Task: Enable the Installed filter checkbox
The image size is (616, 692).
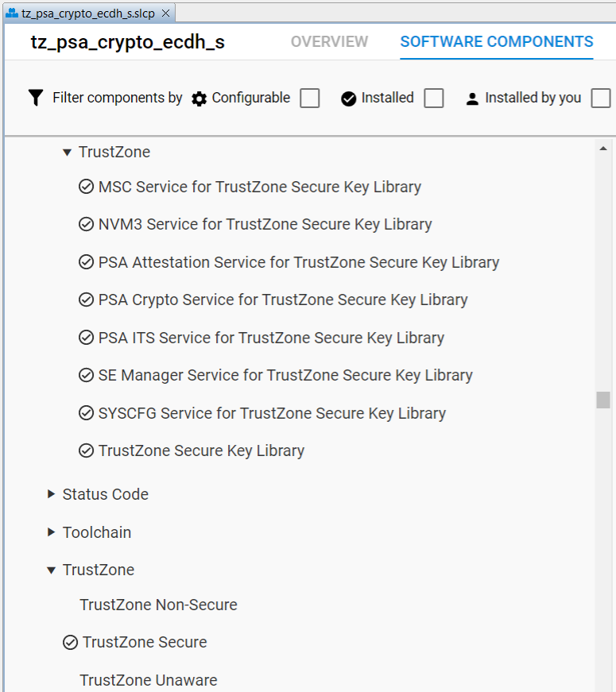Action: [434, 97]
